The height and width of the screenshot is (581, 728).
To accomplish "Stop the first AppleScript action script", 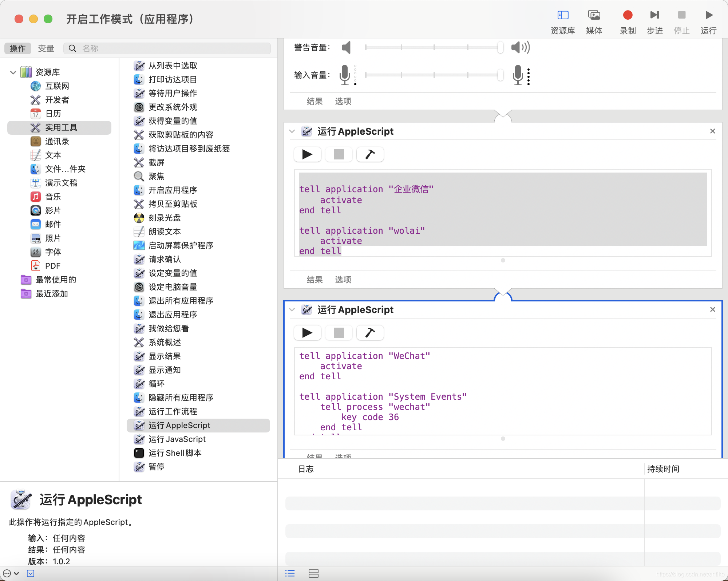I will (x=339, y=154).
